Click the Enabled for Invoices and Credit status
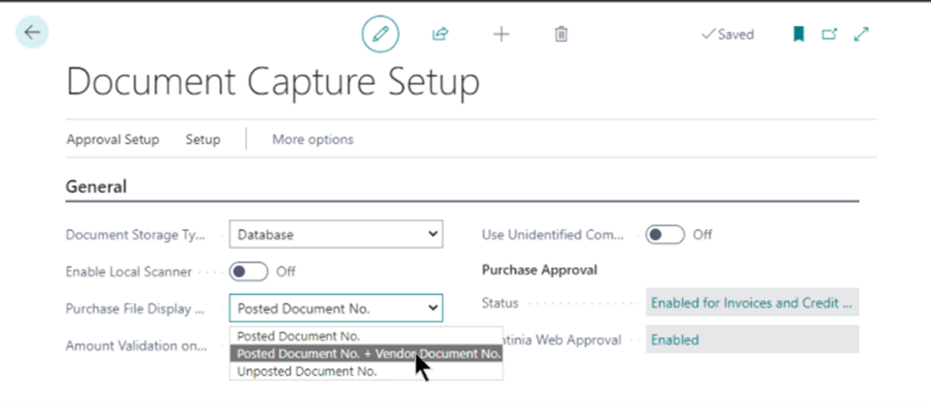Image resolution: width=931 pixels, height=402 pixels. 751,303
